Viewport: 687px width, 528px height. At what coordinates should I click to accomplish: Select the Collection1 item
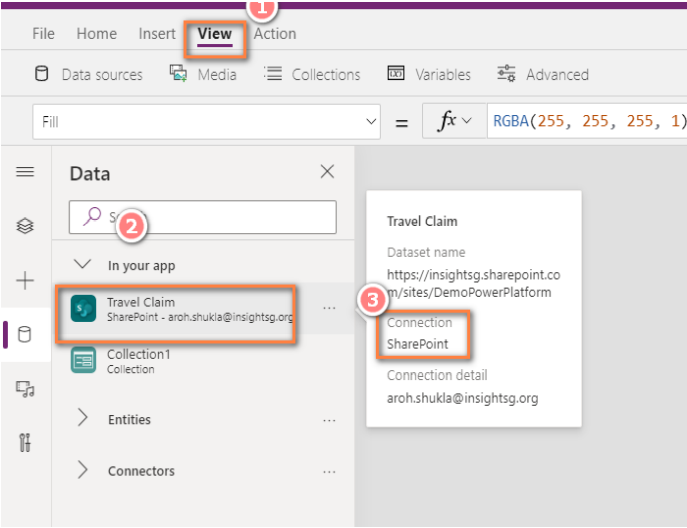[202, 361]
